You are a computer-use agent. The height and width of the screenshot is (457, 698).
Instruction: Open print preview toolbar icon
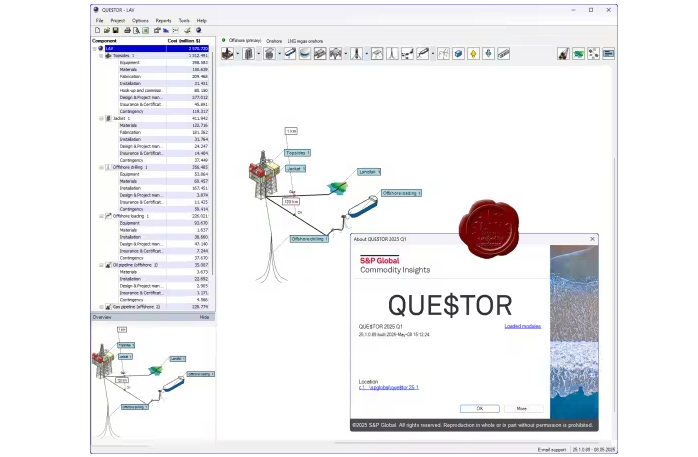136,30
